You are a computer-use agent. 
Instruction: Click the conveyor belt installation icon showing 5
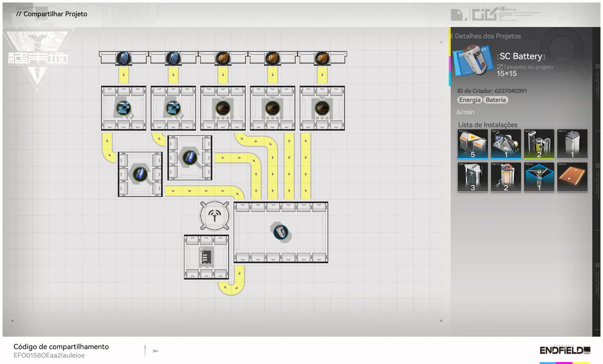tap(473, 144)
